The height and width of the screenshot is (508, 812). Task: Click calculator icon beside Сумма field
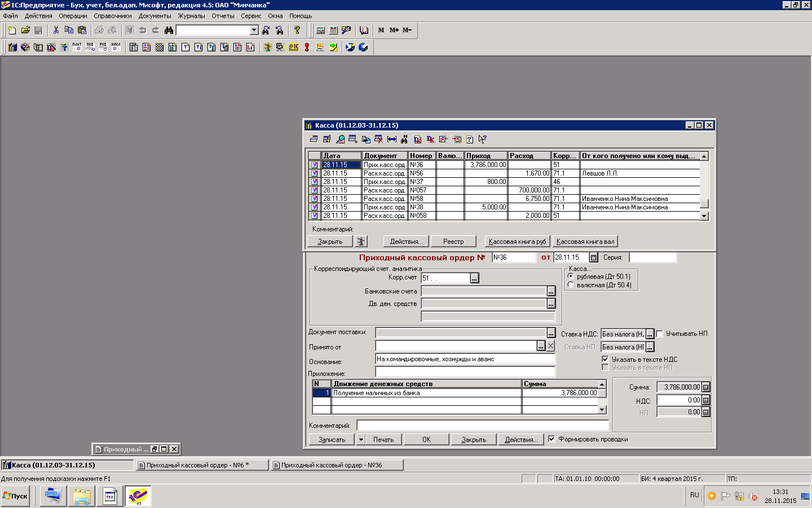pos(705,387)
